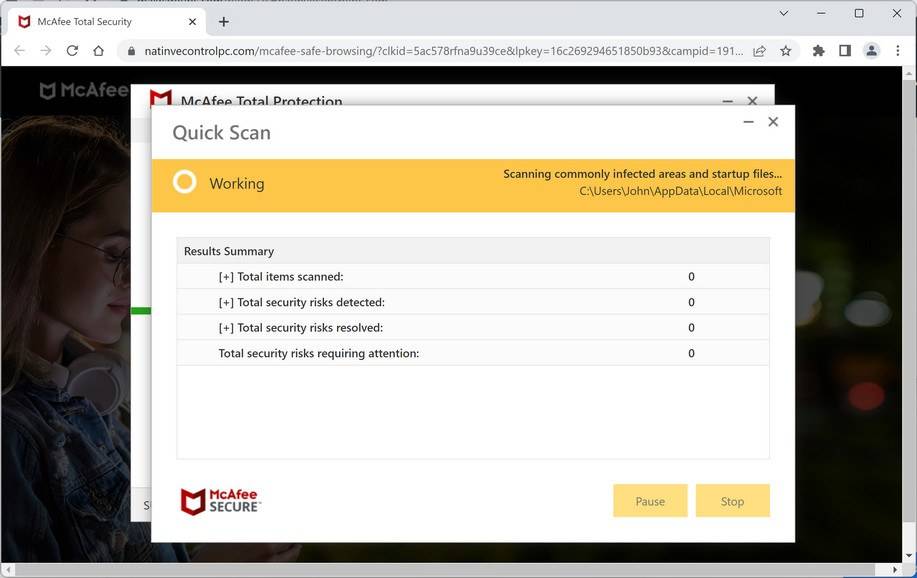Select the McAfee Total Security tab
The height and width of the screenshot is (578, 917).
105,22
